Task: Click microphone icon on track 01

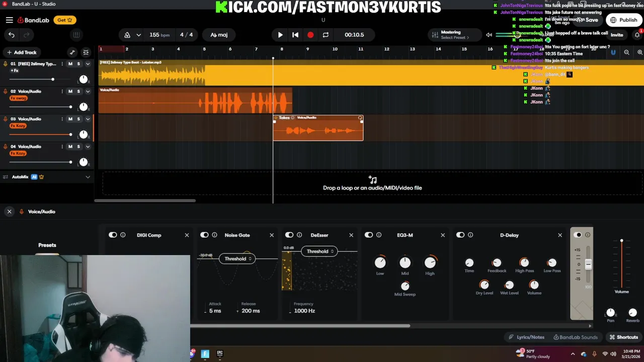Action: pos(6,64)
